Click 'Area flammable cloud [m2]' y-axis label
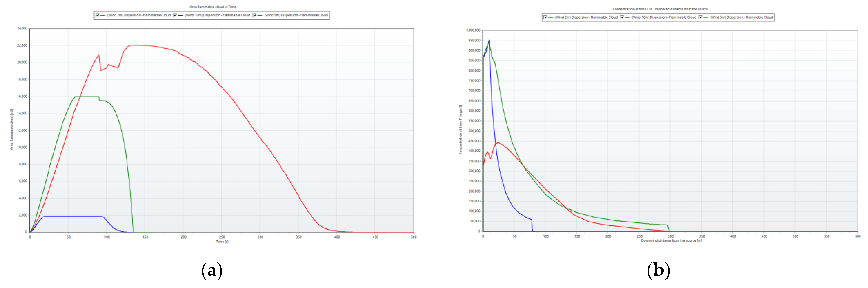 click(11, 129)
